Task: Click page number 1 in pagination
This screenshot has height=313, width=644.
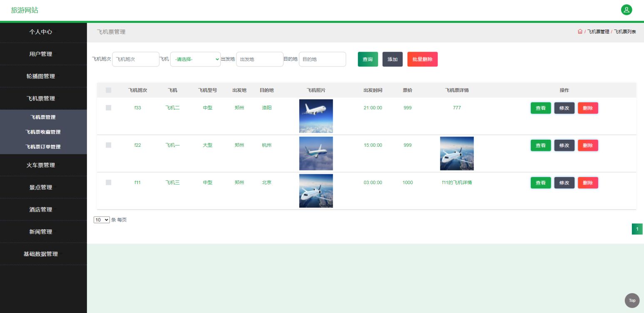Action: pyautogui.click(x=637, y=229)
